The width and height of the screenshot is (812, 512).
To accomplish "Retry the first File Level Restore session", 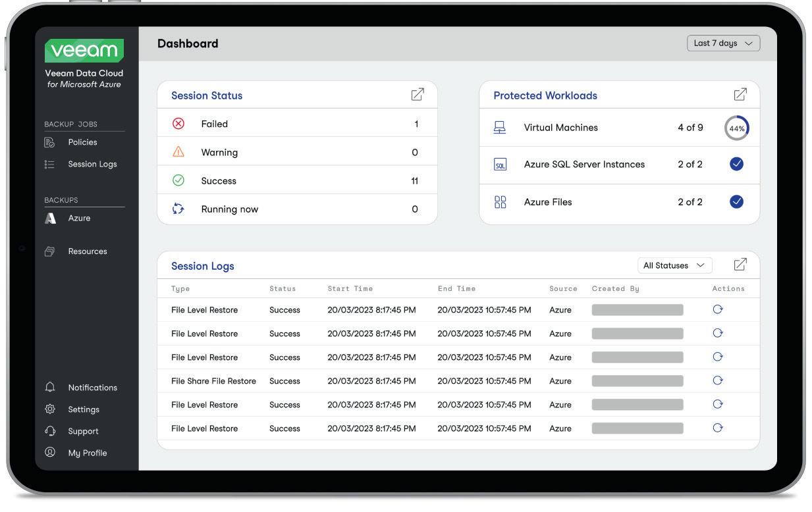I will point(718,310).
